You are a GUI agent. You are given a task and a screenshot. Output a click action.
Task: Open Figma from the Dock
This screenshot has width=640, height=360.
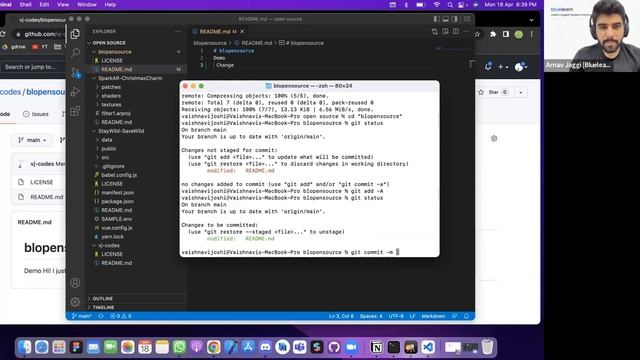pos(76,347)
